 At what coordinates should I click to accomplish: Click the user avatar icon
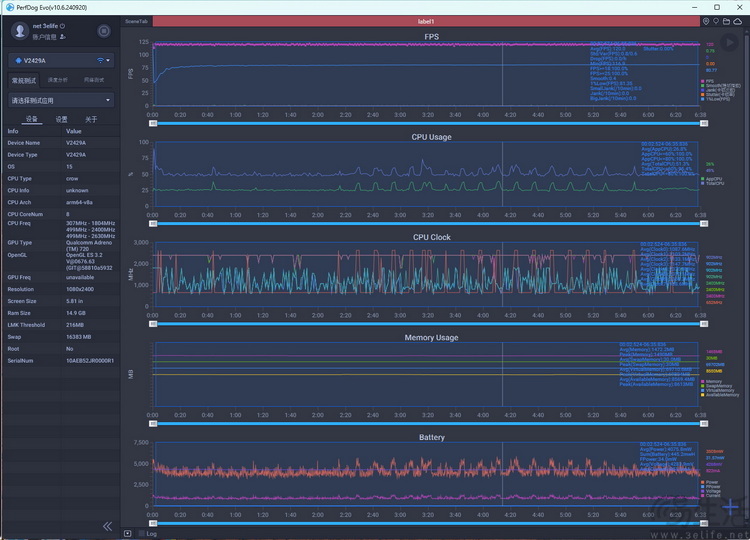click(x=20, y=31)
